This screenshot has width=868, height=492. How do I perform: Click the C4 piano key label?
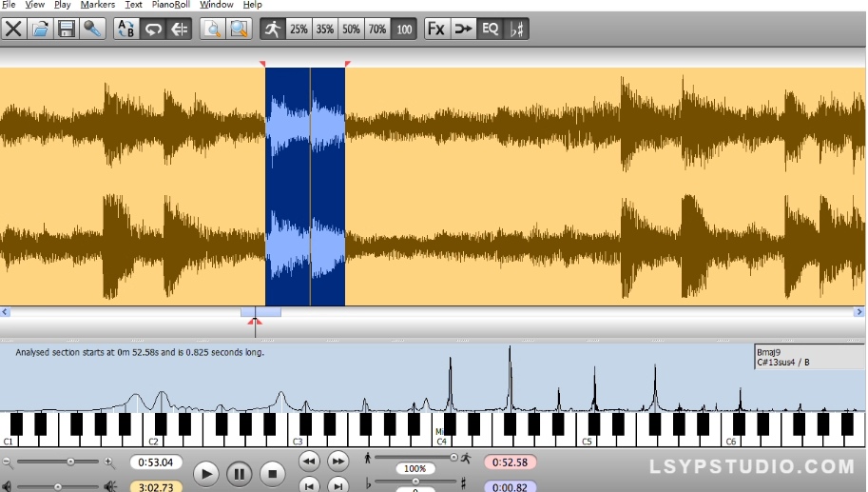[x=441, y=443]
